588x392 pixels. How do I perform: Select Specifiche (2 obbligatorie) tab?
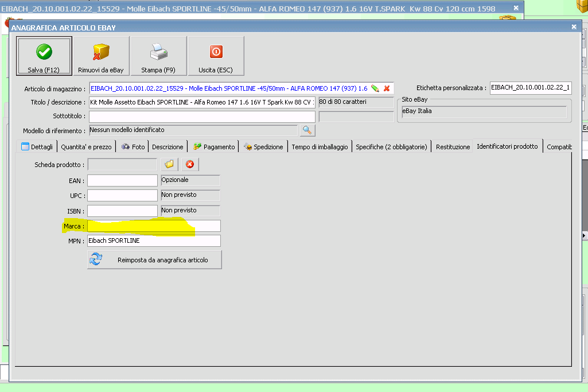(x=391, y=147)
